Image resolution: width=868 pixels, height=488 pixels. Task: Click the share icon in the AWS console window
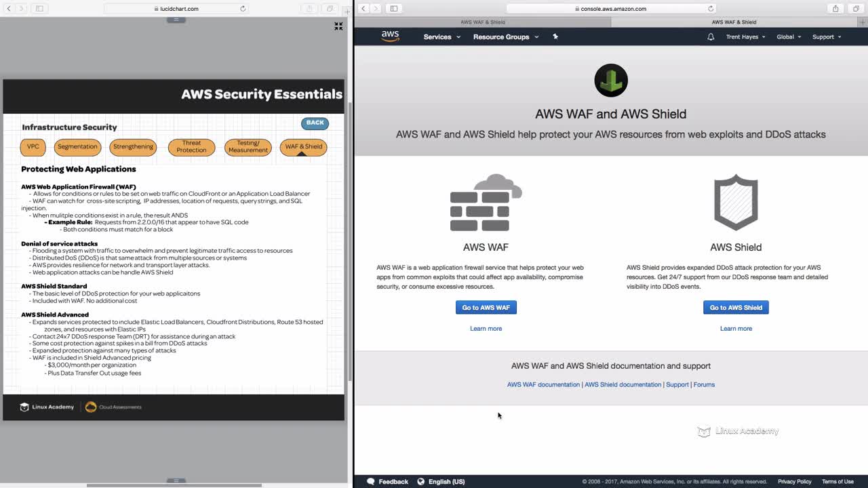tap(835, 9)
